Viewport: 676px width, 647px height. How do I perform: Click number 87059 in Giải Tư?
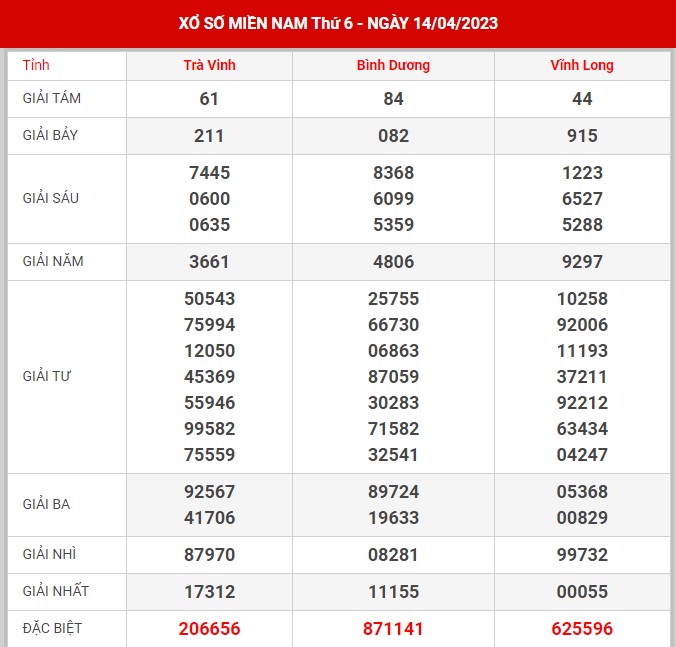click(x=394, y=377)
